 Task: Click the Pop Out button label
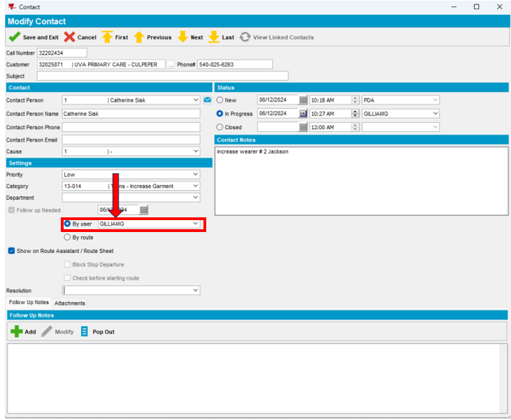coord(103,332)
